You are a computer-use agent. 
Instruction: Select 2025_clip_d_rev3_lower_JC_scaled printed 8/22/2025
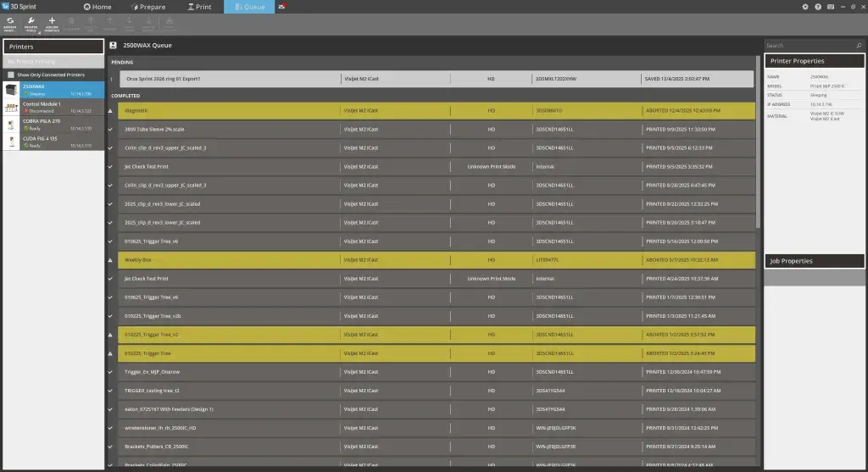tap(437, 203)
